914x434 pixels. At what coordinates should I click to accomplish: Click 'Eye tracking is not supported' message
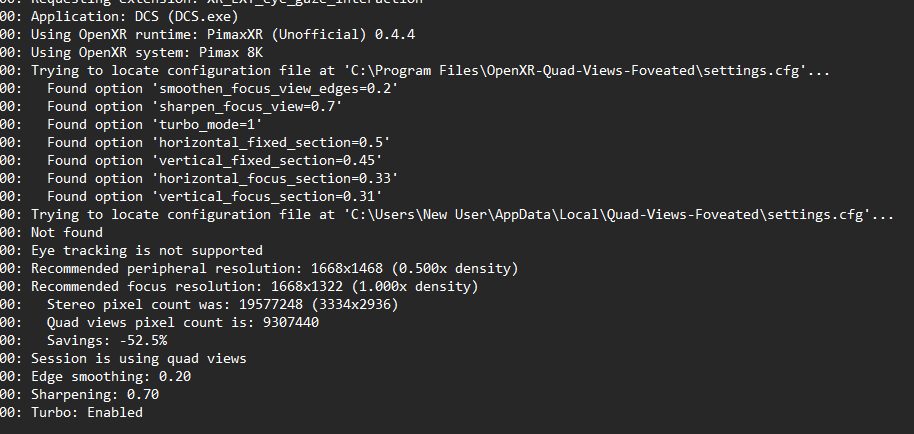[147, 251]
